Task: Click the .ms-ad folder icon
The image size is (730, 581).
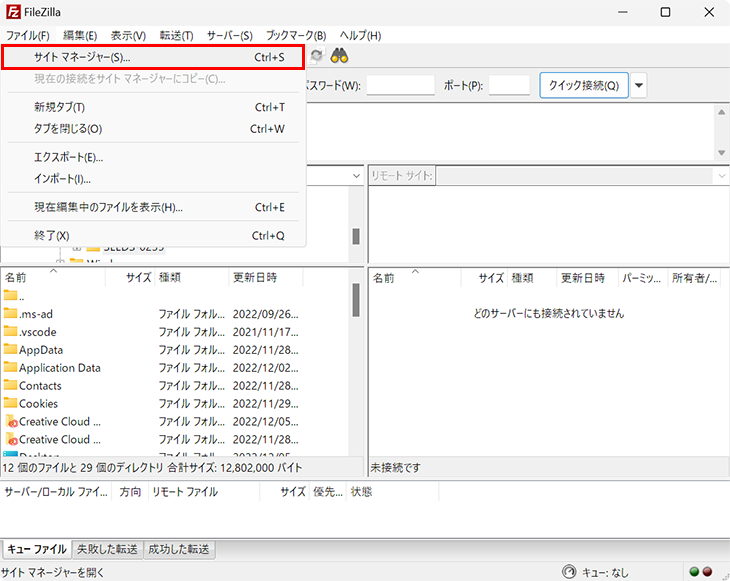Action: click(10, 313)
